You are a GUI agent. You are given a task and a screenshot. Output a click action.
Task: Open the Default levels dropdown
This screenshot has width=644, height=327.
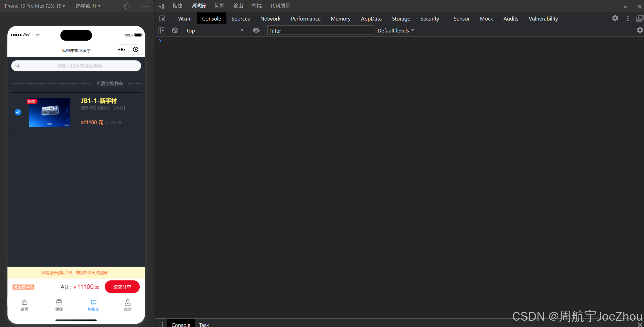[396, 30]
